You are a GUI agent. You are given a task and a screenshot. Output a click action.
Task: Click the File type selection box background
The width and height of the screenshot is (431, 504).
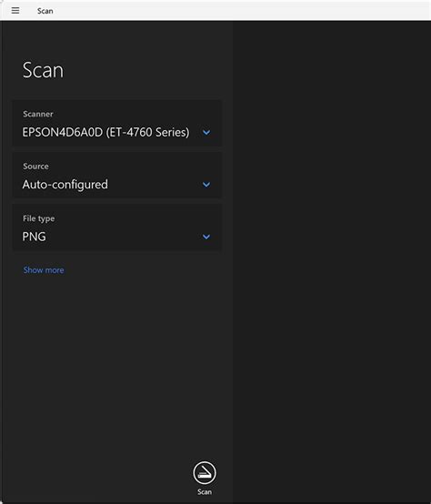click(x=117, y=227)
